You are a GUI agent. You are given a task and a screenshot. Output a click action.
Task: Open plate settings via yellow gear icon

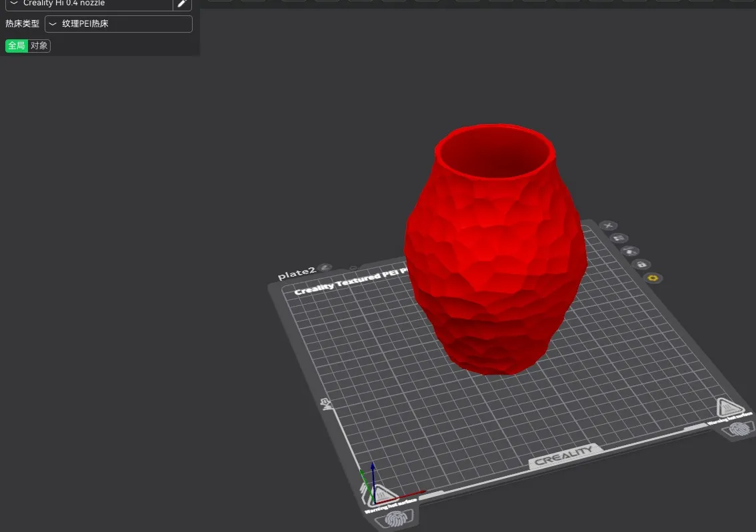[x=653, y=277]
